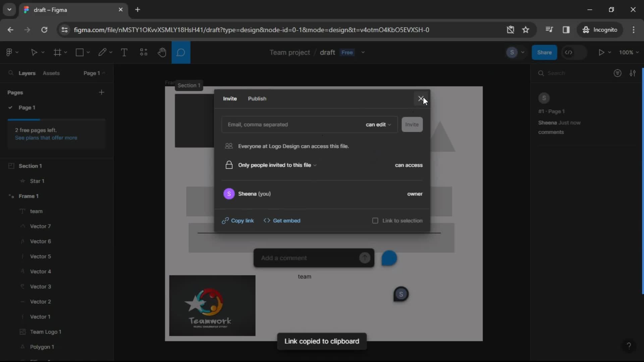The image size is (644, 362).
Task: Click the Move tool icon
Action: (34, 52)
